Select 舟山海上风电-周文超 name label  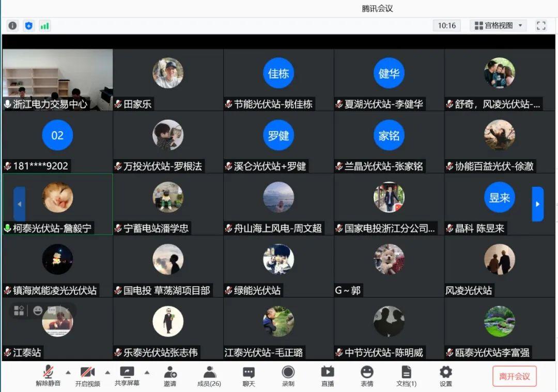pos(278,228)
